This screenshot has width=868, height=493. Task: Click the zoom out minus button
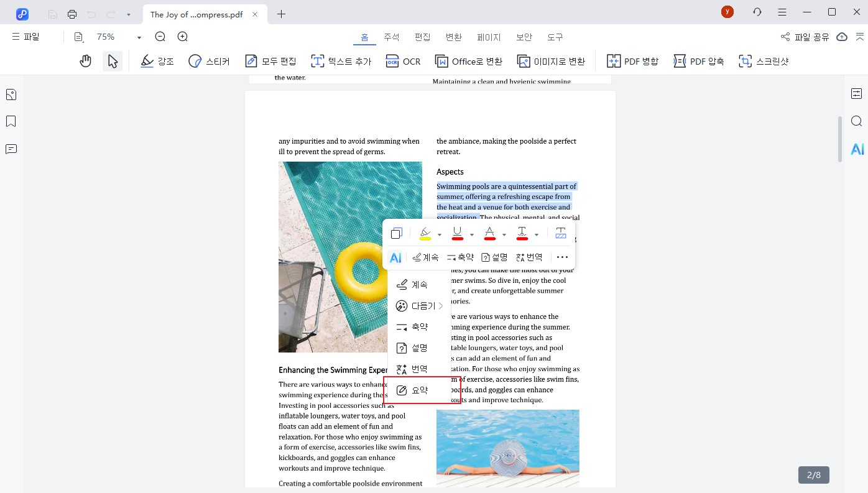coord(160,37)
